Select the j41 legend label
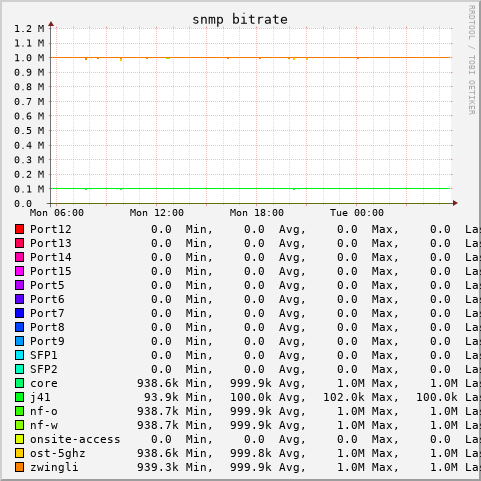This screenshot has height=481, width=481. 40,397
